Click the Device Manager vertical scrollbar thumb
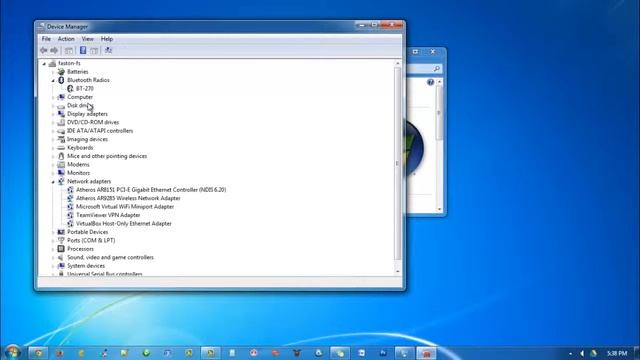This screenshot has height=360, width=640. 398,163
